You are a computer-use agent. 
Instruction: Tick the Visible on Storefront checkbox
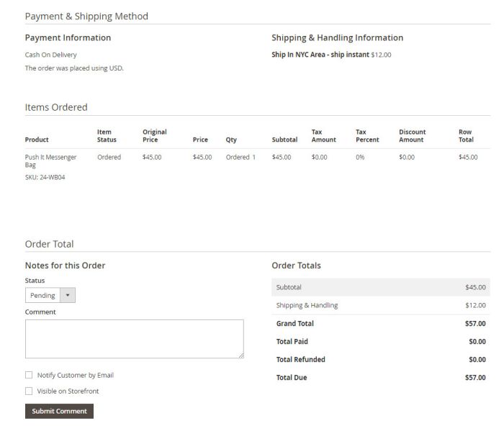pos(29,391)
